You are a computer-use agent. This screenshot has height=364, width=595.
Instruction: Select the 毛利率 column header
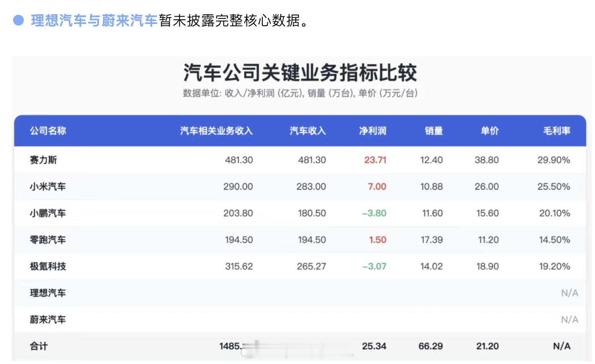point(556,131)
